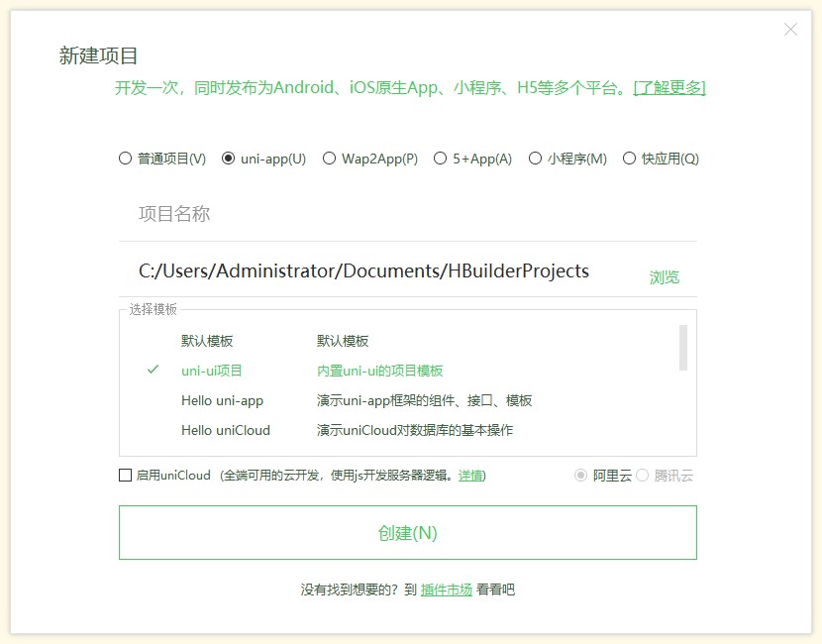Viewport: 822px width, 644px height.
Task: Click the 创建(N) button
Action: [408, 533]
